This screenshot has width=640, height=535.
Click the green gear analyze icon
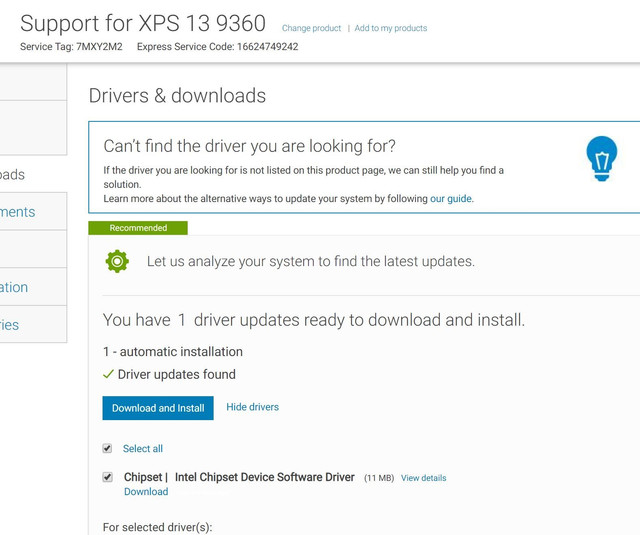117,261
